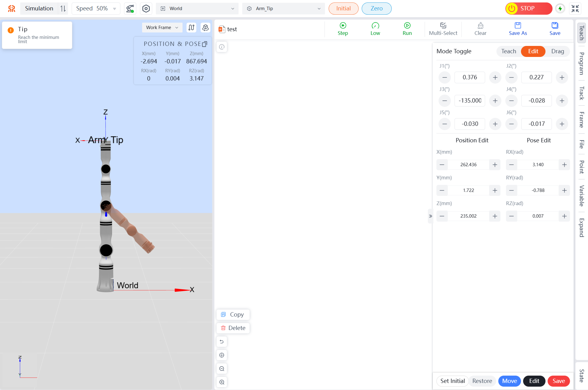The image size is (588, 390).
Task: Expand the Work Frame dropdown
Action: pyautogui.click(x=162, y=28)
